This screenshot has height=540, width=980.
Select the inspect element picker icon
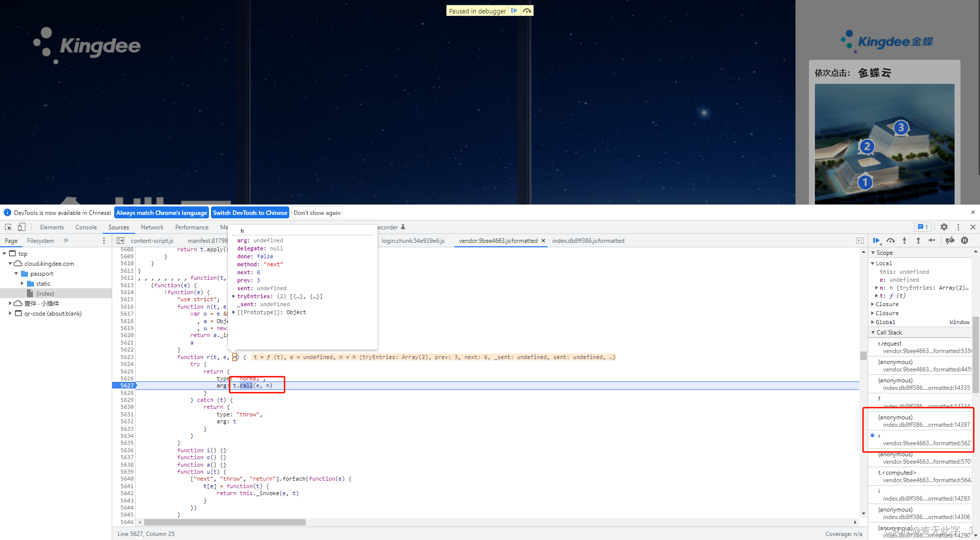[8, 227]
